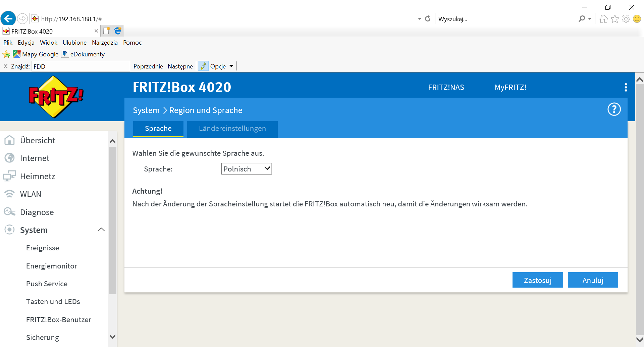Click Następne in the find bar

[180, 66]
